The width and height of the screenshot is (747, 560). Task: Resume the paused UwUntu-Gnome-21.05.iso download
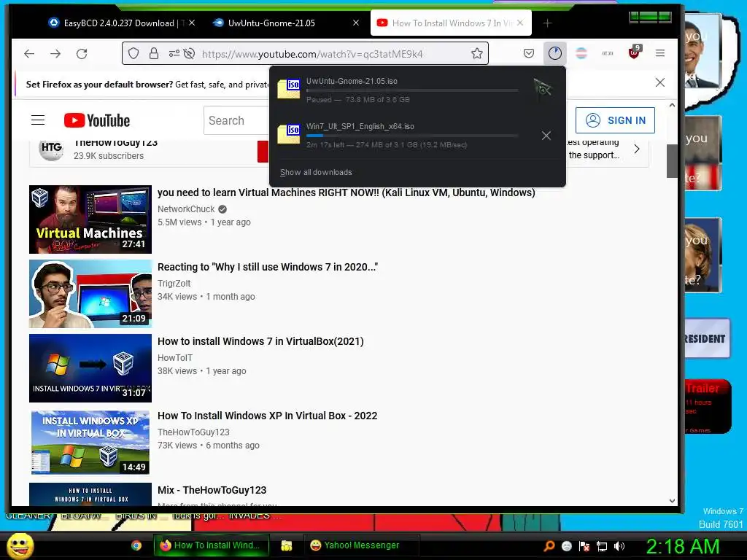[x=542, y=88]
